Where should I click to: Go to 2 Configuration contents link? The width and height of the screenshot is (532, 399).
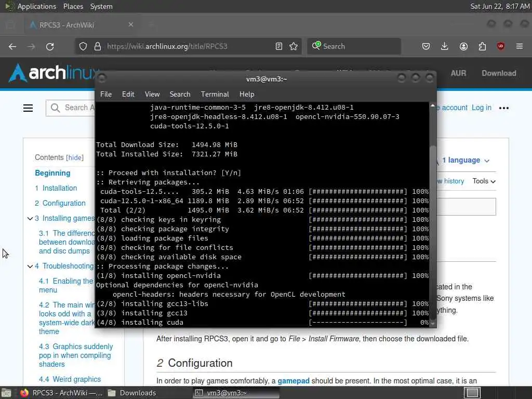pyautogui.click(x=60, y=203)
